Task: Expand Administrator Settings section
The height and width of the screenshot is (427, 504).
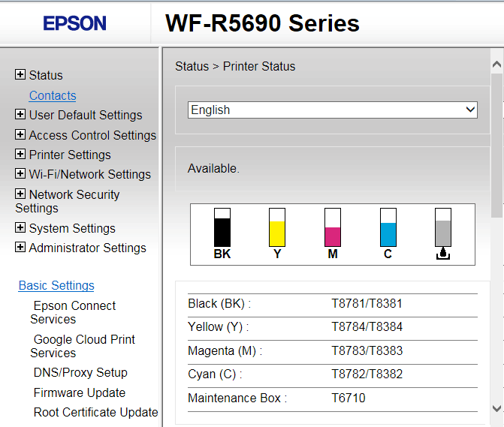Action: point(20,248)
